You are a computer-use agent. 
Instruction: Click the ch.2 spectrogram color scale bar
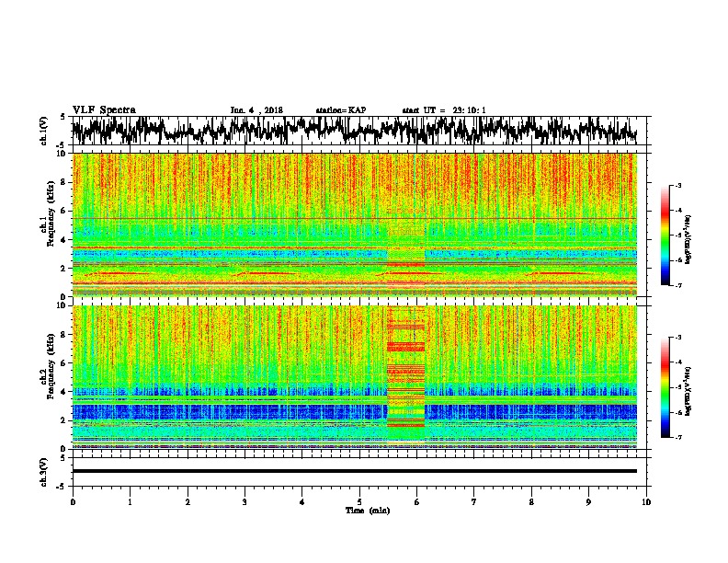[665, 387]
